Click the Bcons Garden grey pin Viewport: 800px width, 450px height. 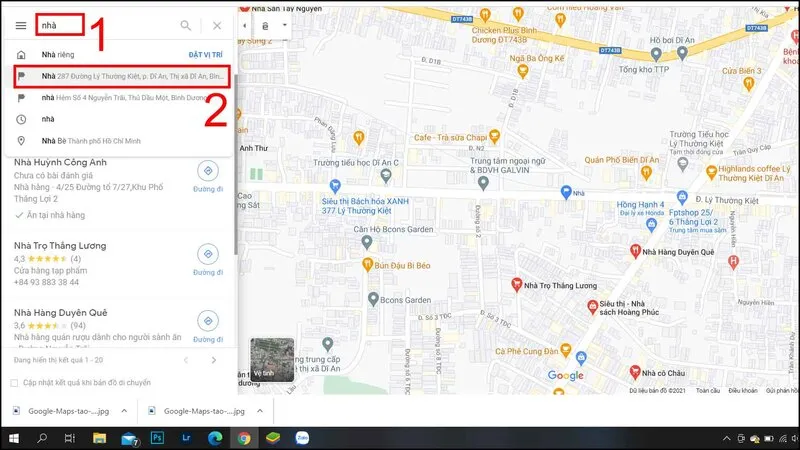(373, 299)
